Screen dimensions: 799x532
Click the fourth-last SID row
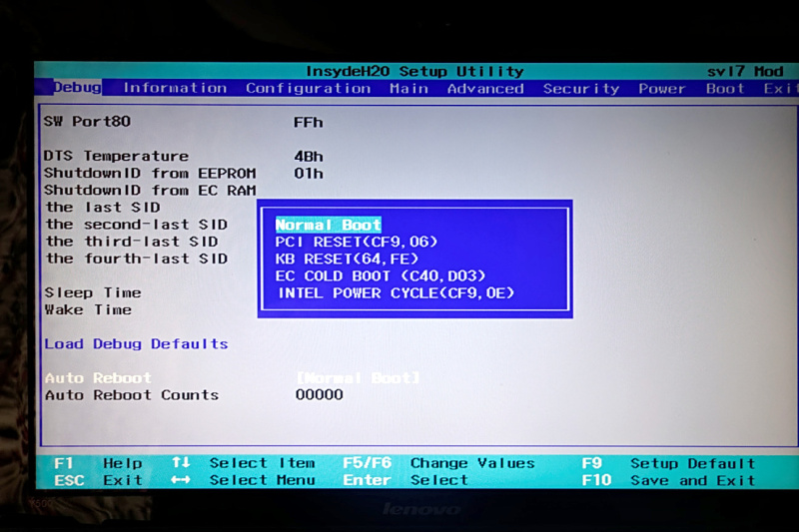tap(137, 259)
